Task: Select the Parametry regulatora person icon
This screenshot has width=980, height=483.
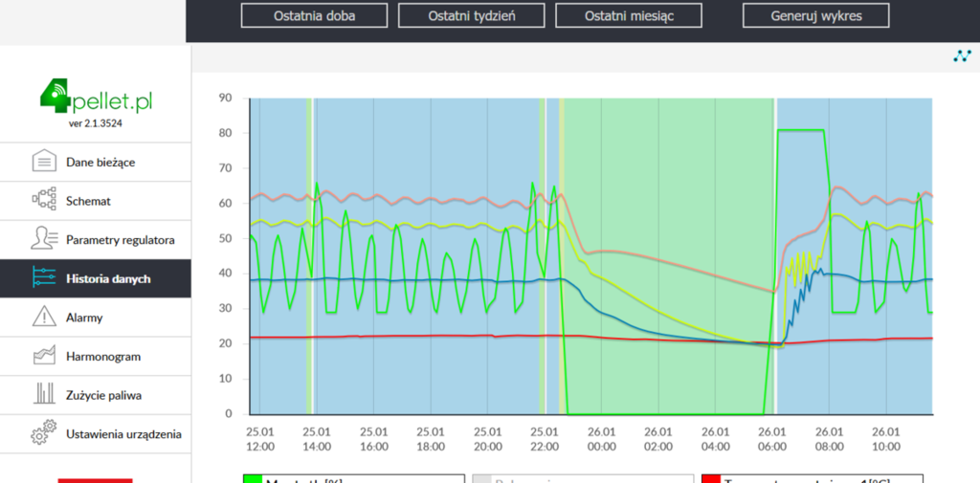Action: click(x=44, y=239)
